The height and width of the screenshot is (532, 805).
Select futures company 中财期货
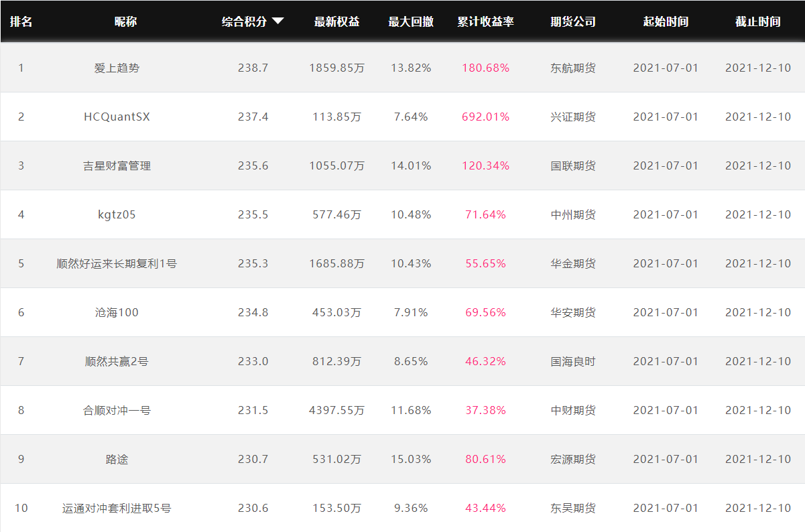coord(573,410)
